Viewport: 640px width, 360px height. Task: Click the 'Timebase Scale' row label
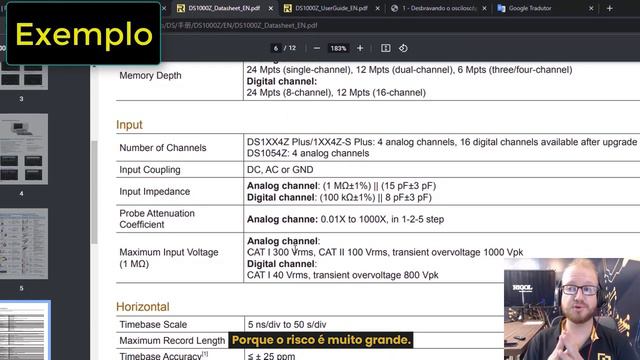click(153, 324)
